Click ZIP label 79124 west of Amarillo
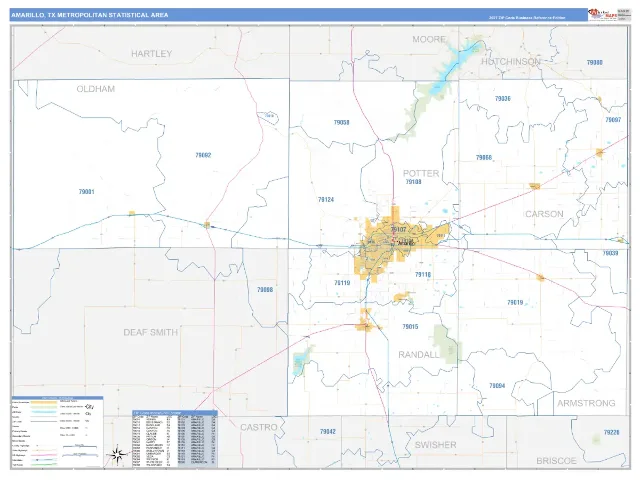Image resolution: width=640 pixels, height=480 pixels. coord(326,200)
